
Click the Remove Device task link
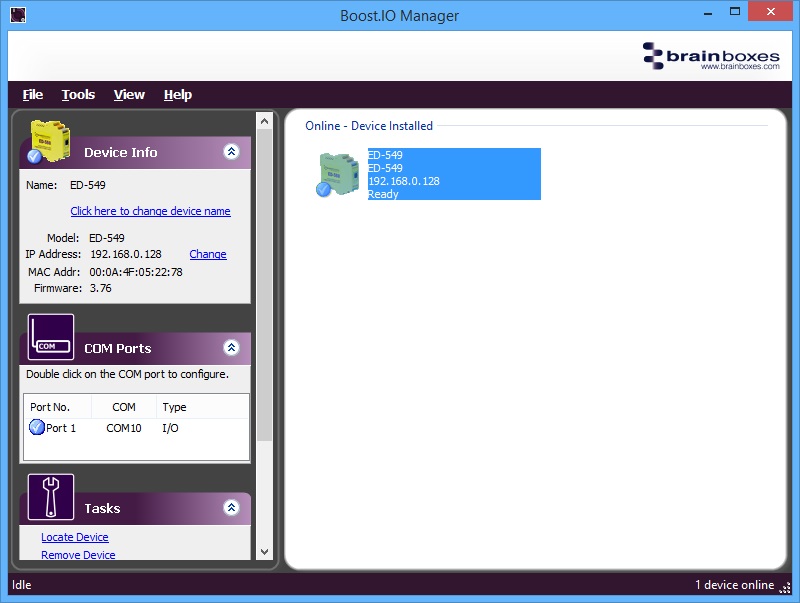(x=78, y=554)
